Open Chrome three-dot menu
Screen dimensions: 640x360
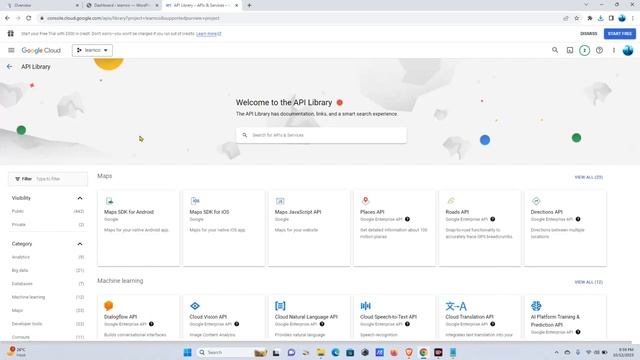click(633, 18)
